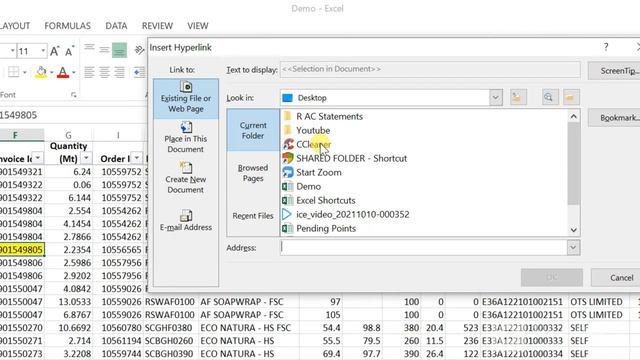The height and width of the screenshot is (360, 640).
Task: Go up one folder in Look in
Action: click(518, 98)
